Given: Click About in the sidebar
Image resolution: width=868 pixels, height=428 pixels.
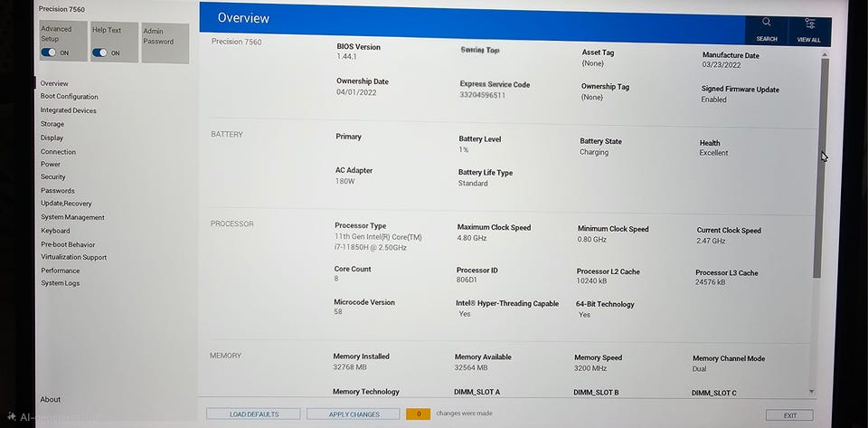Looking at the screenshot, I should point(51,399).
